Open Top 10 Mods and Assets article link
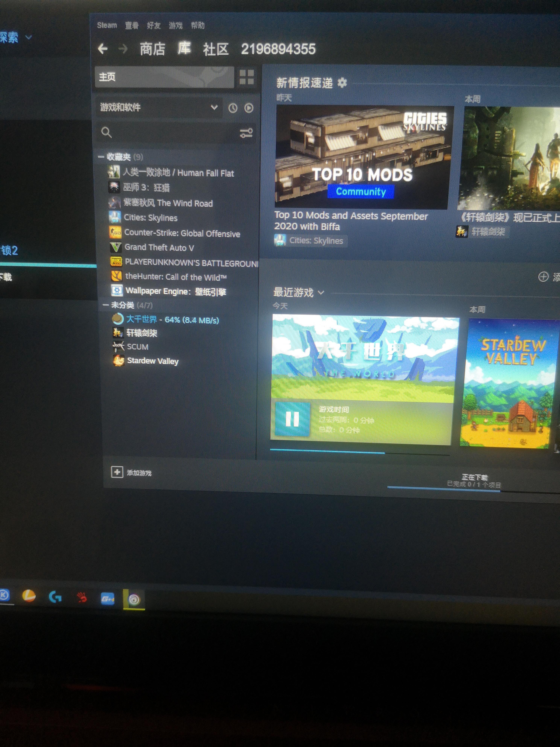560x747 pixels. pos(351,221)
